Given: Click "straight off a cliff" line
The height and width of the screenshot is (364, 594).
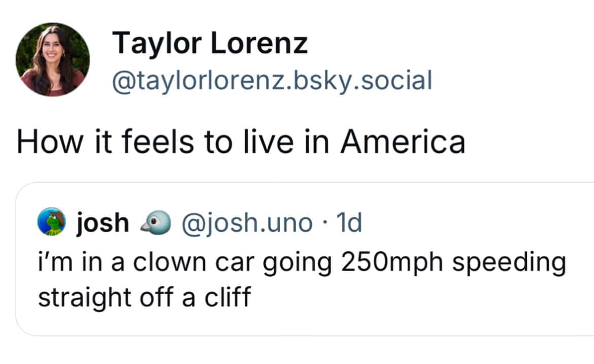Looking at the screenshot, I should pos(144,297).
